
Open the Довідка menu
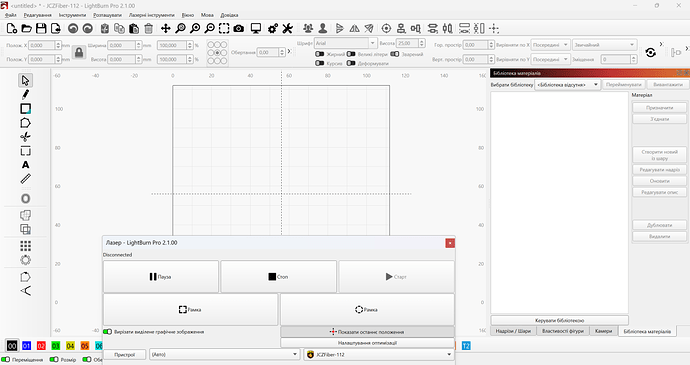229,15
